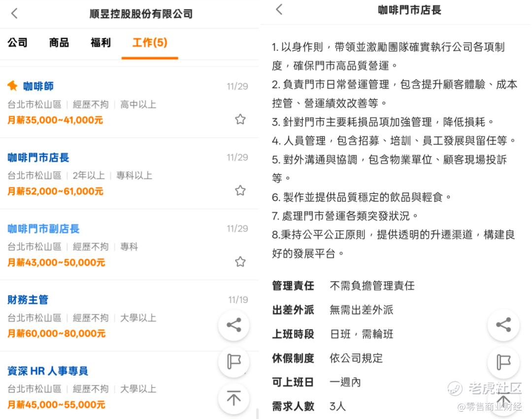This screenshot has height=419, width=532.
Task: Click the 咖啡門市店長 page title
Action: [409, 10]
